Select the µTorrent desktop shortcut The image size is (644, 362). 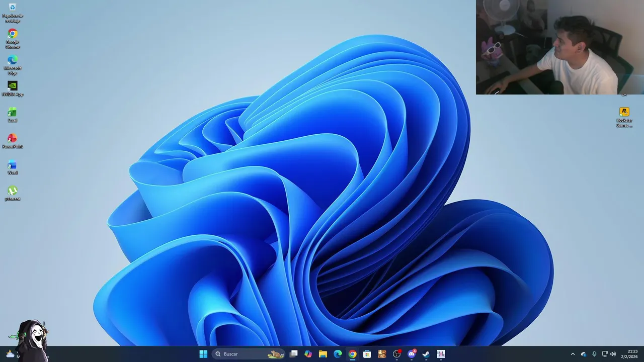click(x=13, y=194)
